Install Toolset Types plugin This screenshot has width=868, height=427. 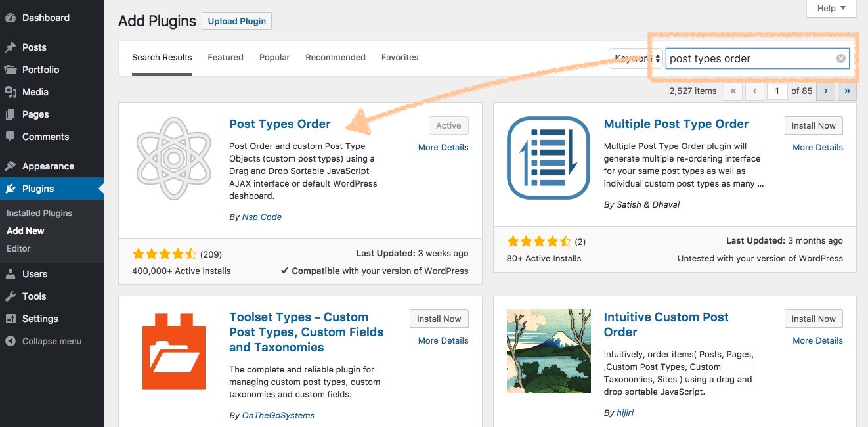pos(439,319)
